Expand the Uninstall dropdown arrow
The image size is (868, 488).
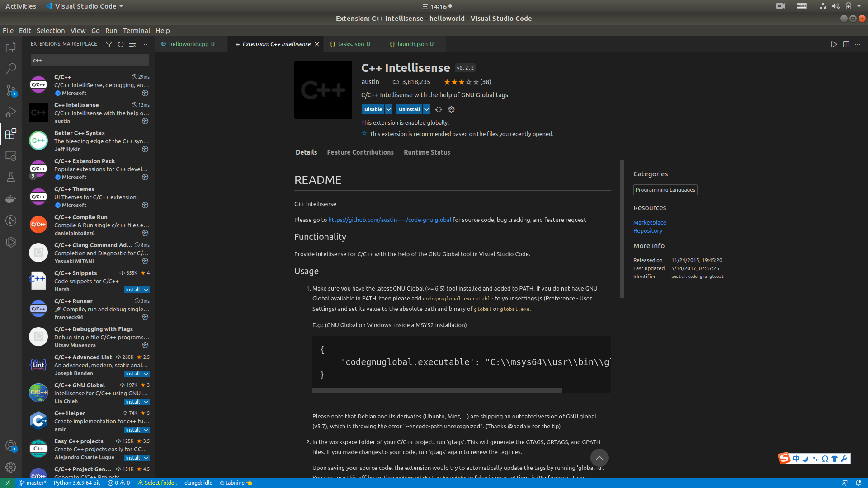(x=426, y=109)
